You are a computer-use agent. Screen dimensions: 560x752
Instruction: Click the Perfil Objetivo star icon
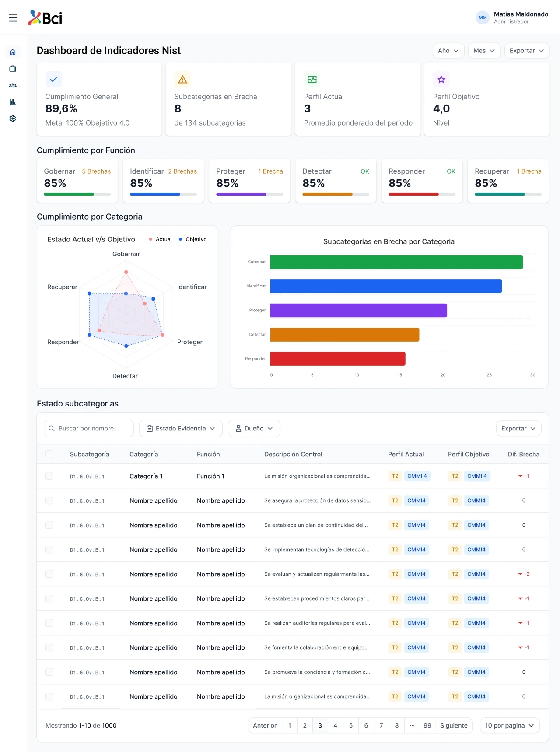coord(441,79)
